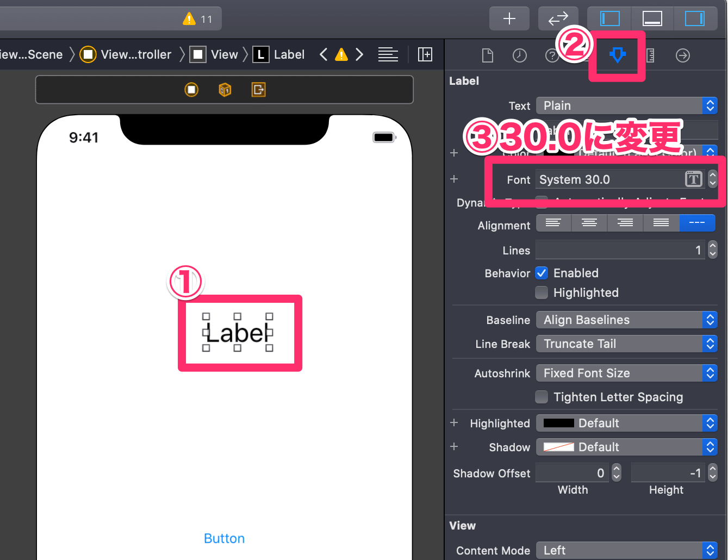Click the Shadow Offset Height stepper
The image size is (728, 560).
(713, 472)
